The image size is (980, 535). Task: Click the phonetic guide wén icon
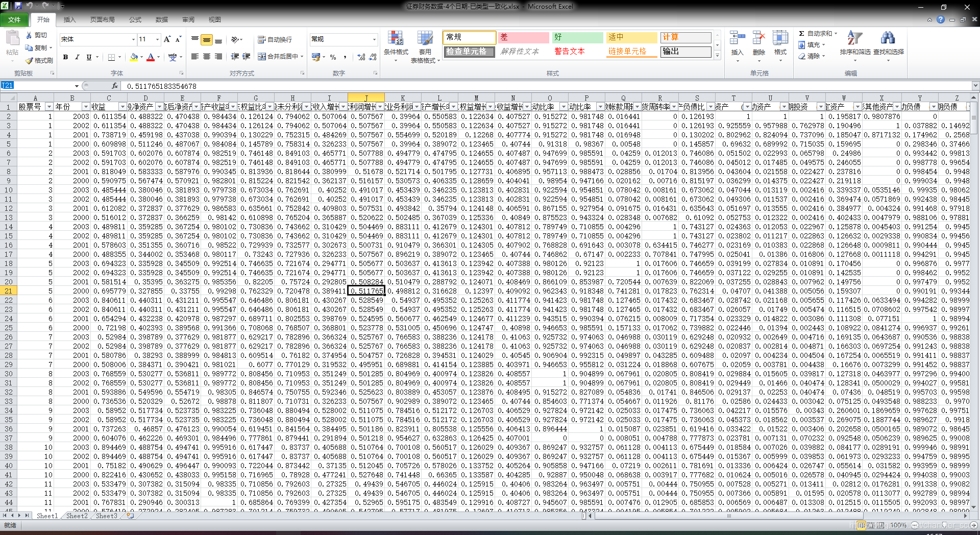point(173,57)
